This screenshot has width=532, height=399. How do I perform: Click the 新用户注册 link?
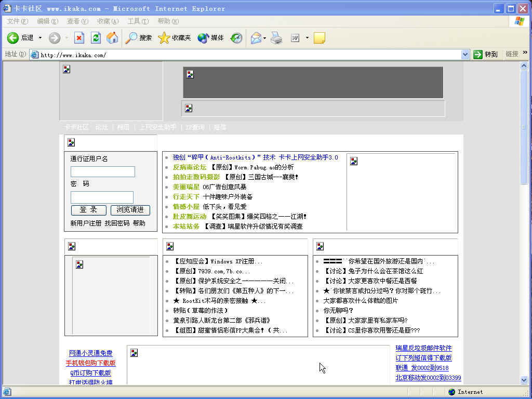[x=86, y=223]
